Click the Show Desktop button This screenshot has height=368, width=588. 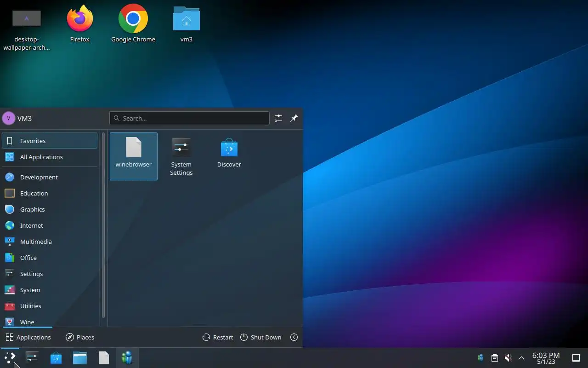pos(576,357)
